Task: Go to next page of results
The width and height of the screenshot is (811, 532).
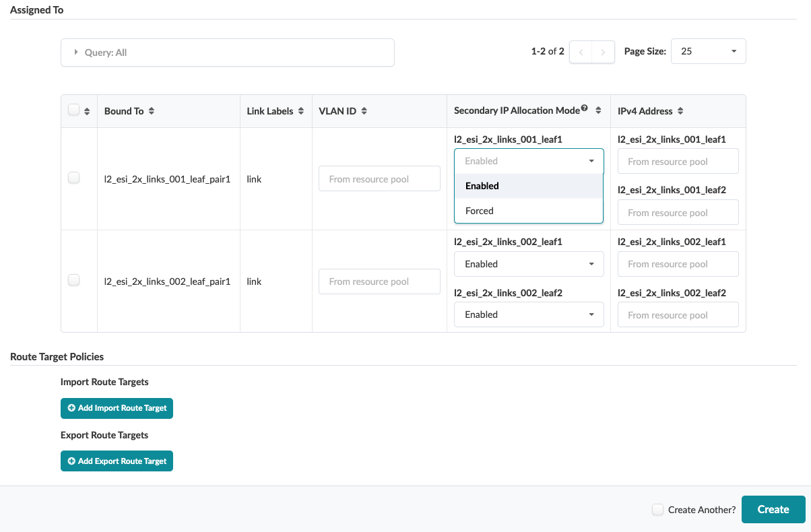Action: (604, 52)
